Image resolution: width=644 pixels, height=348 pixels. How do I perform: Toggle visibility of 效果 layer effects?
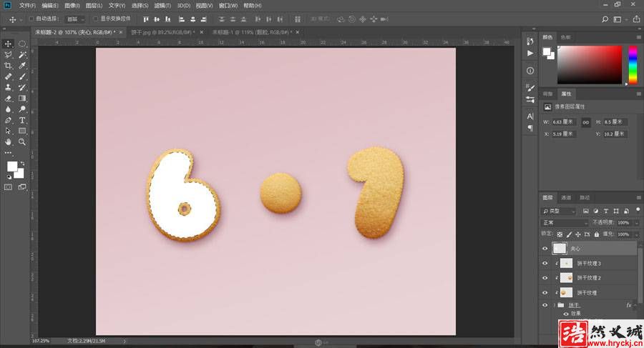tap(566, 314)
